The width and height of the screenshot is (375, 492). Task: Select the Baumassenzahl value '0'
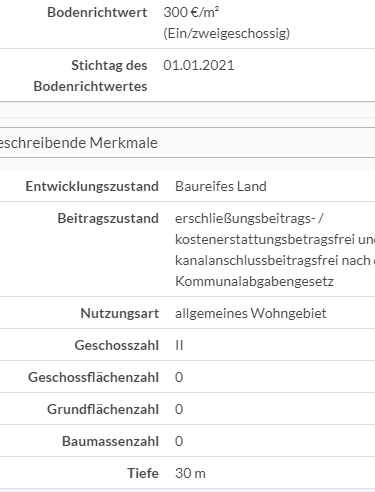tap(179, 441)
